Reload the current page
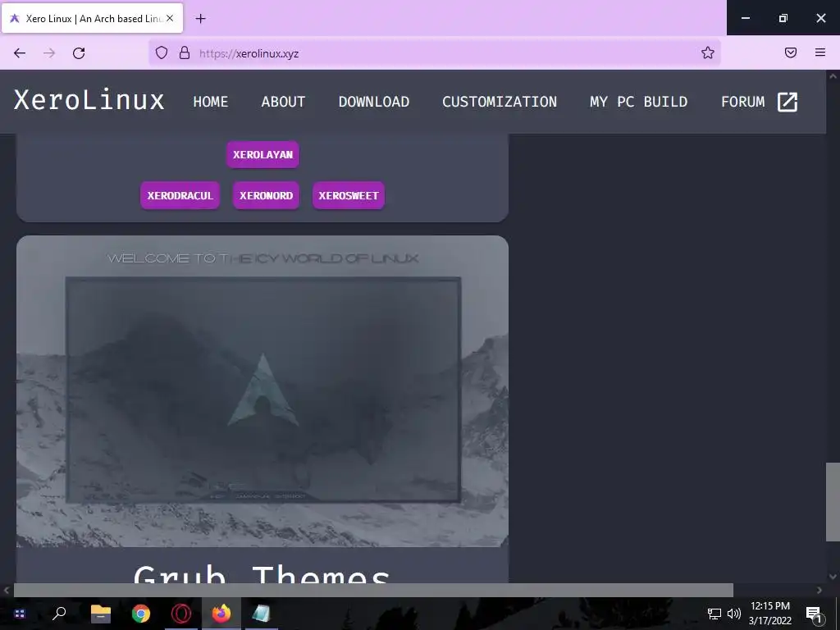This screenshot has width=840, height=630. pyautogui.click(x=79, y=53)
